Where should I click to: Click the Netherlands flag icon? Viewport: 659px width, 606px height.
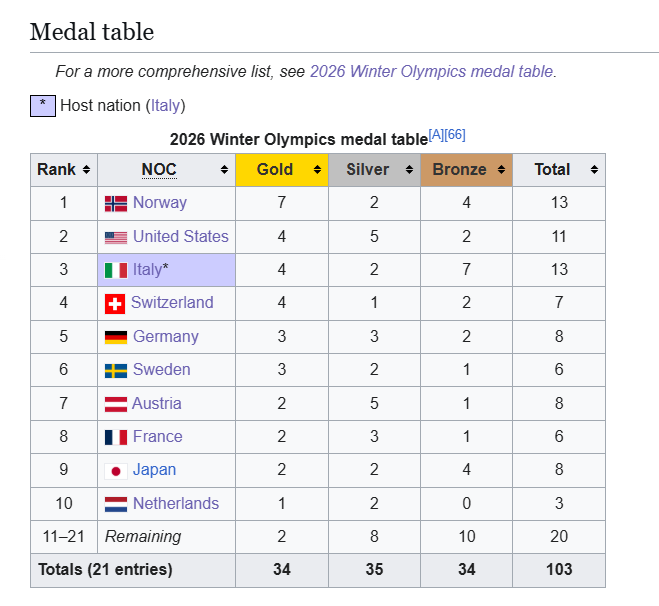[116, 504]
